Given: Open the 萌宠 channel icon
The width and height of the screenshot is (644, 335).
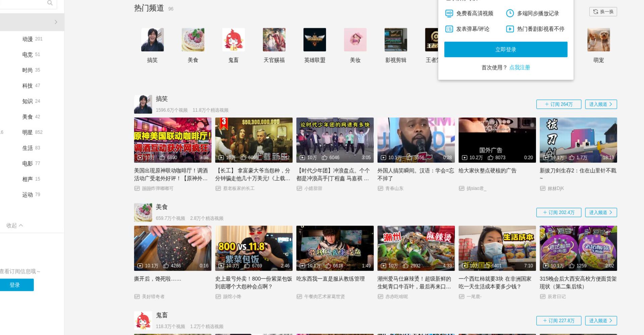Looking at the screenshot, I should [x=599, y=40].
